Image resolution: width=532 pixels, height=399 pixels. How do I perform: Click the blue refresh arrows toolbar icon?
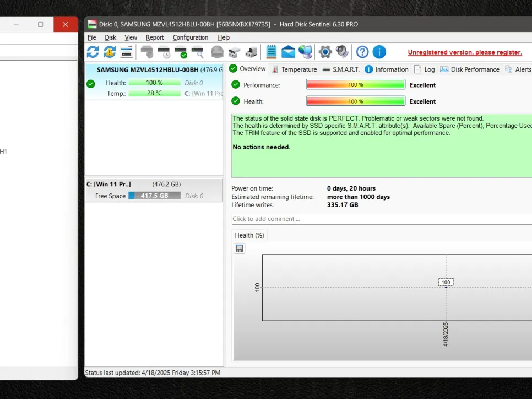click(93, 52)
